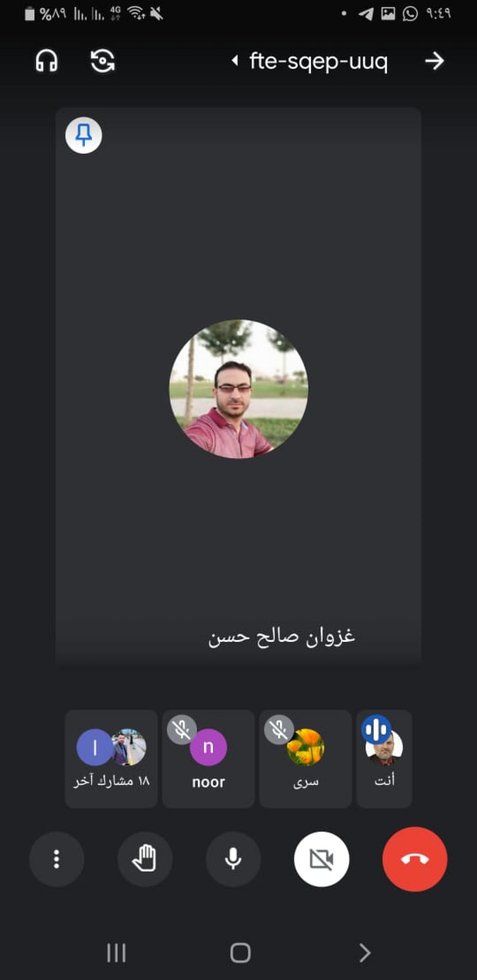Tap your own tile labeled أنت

(384, 759)
